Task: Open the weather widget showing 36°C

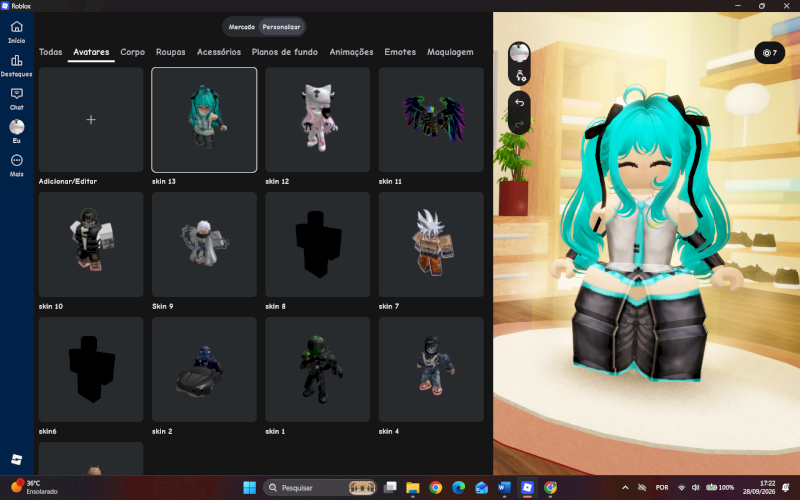Action: click(35, 487)
